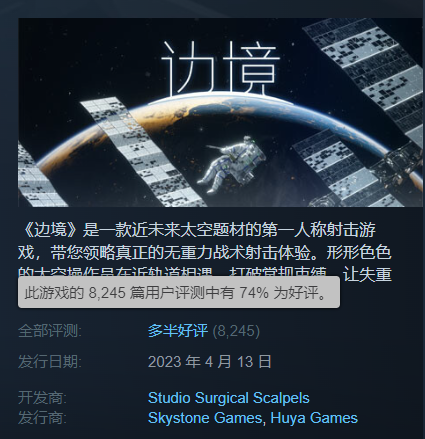The height and width of the screenshot is (439, 425).
Task: Click the 开发商 label
Action: (x=42, y=398)
